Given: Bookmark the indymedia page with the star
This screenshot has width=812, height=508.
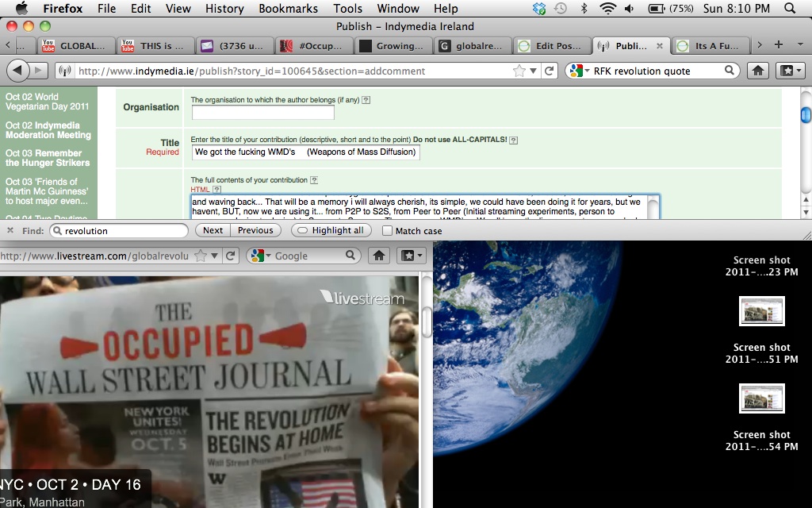Looking at the screenshot, I should click(x=519, y=71).
